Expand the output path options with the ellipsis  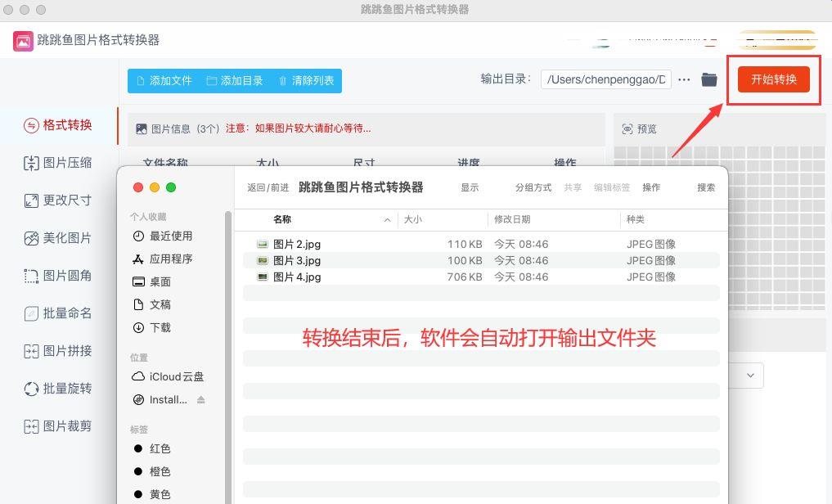684,79
